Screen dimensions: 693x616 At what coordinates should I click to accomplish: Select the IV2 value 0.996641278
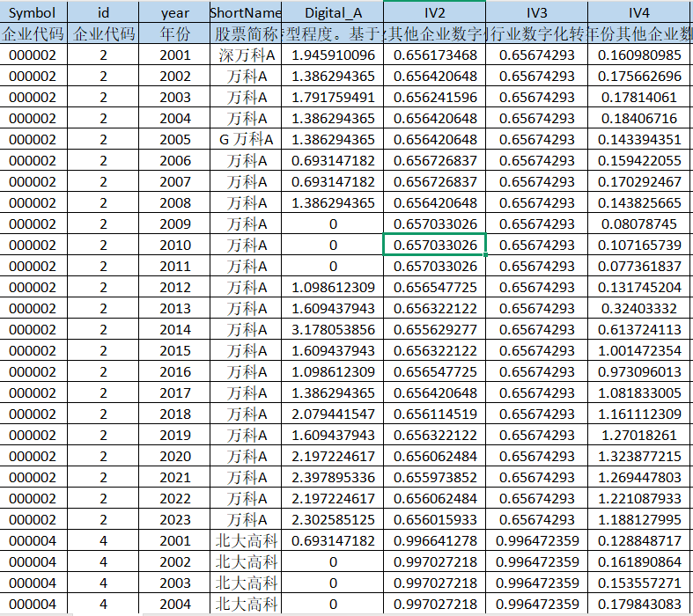click(x=435, y=540)
